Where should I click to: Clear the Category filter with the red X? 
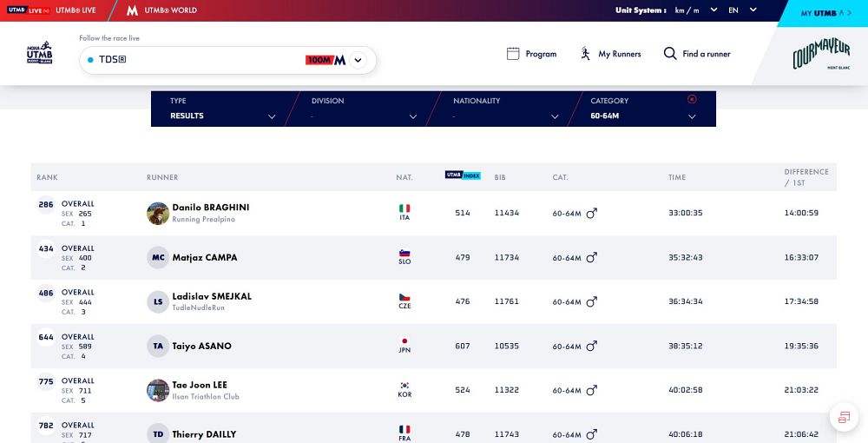pyautogui.click(x=692, y=99)
